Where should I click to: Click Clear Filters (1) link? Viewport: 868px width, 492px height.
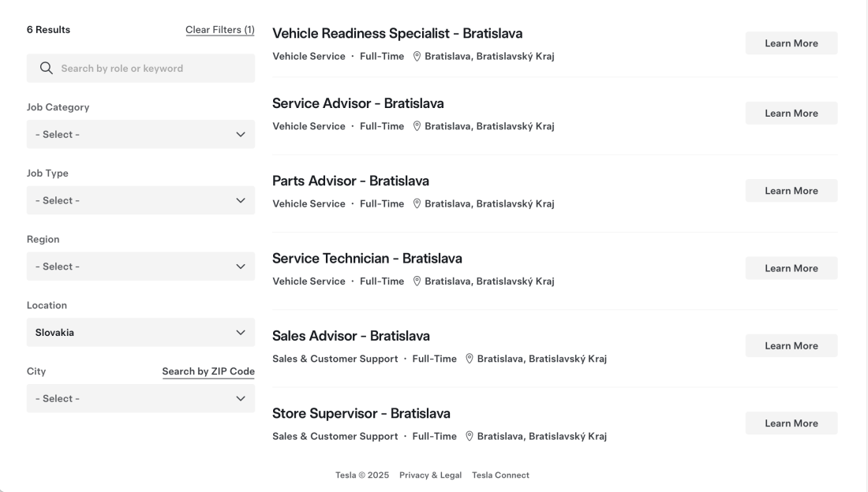point(220,30)
